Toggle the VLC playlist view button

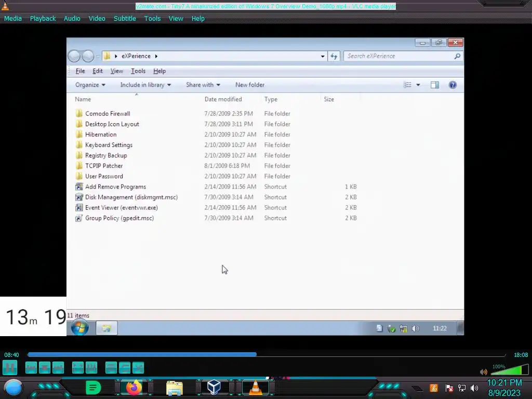coord(111,368)
